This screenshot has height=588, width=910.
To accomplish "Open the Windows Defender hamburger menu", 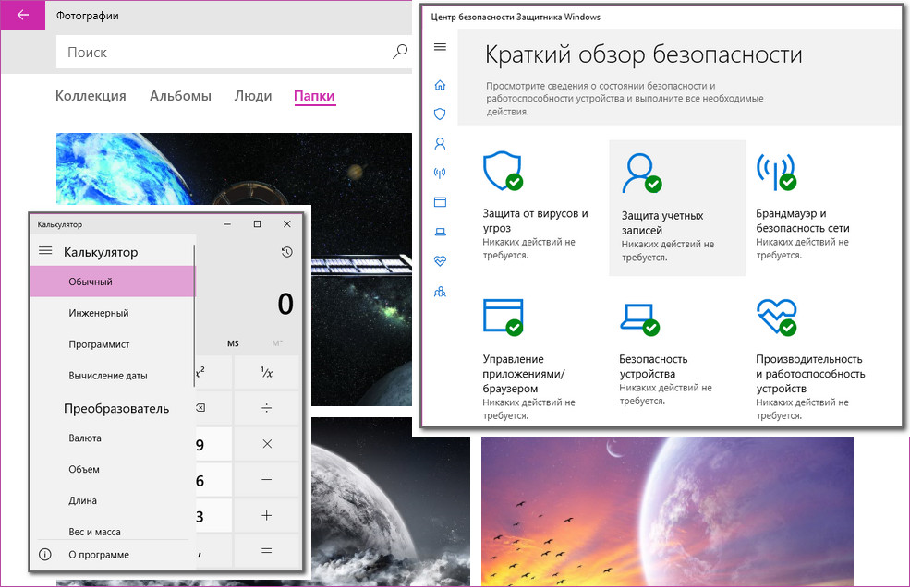I will point(440,47).
